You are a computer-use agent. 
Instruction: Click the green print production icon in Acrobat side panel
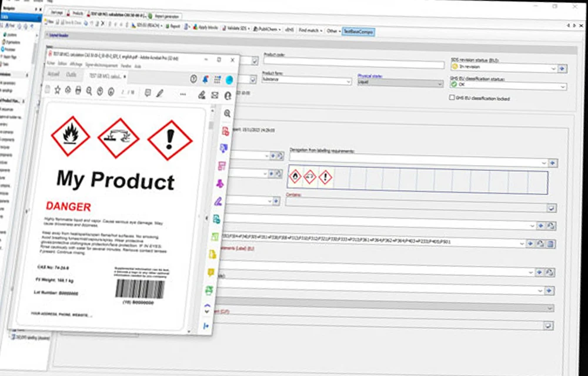[209, 290]
